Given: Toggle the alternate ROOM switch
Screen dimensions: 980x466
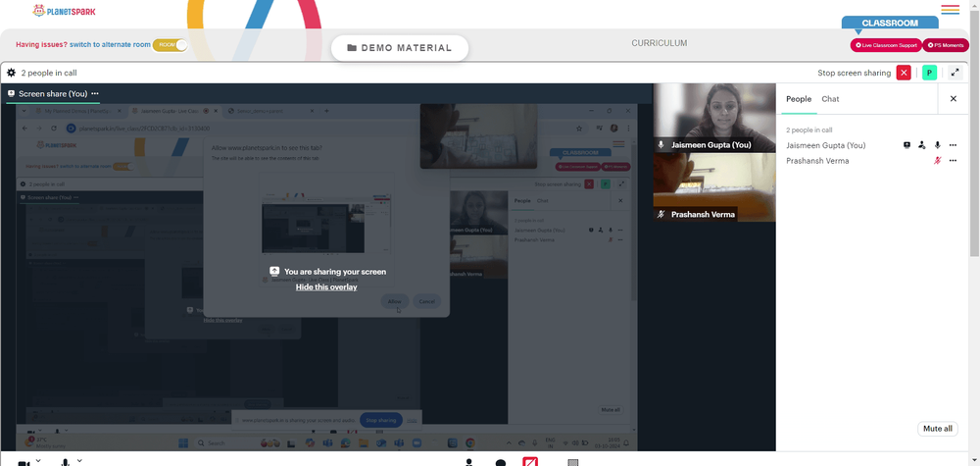Looking at the screenshot, I should coord(170,45).
